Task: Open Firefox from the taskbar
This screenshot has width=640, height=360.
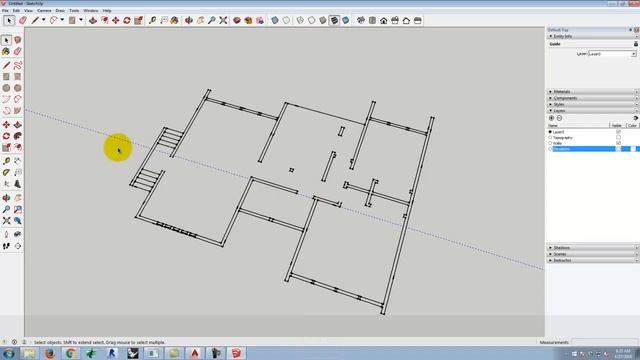Action: point(50,353)
